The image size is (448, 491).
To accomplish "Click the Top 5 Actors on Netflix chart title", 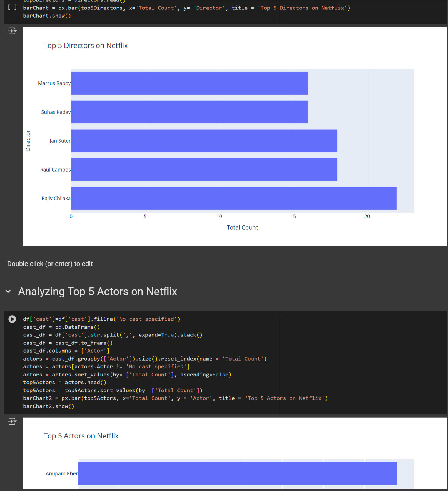I will coord(81,436).
